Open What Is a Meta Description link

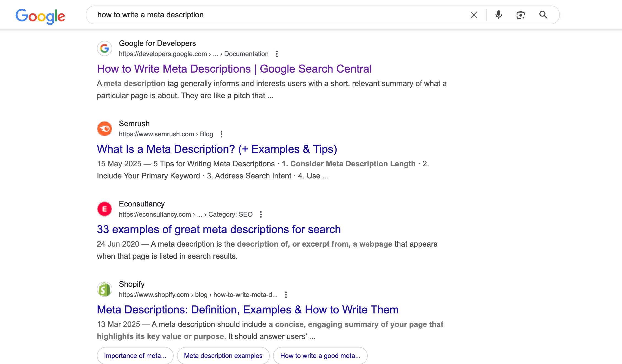217,149
